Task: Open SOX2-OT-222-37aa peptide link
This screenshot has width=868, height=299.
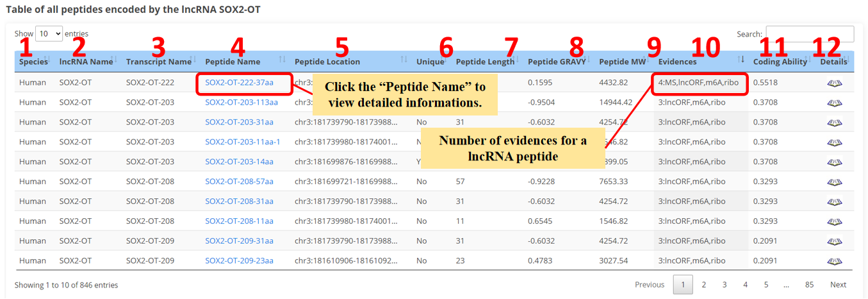Action: (x=239, y=83)
